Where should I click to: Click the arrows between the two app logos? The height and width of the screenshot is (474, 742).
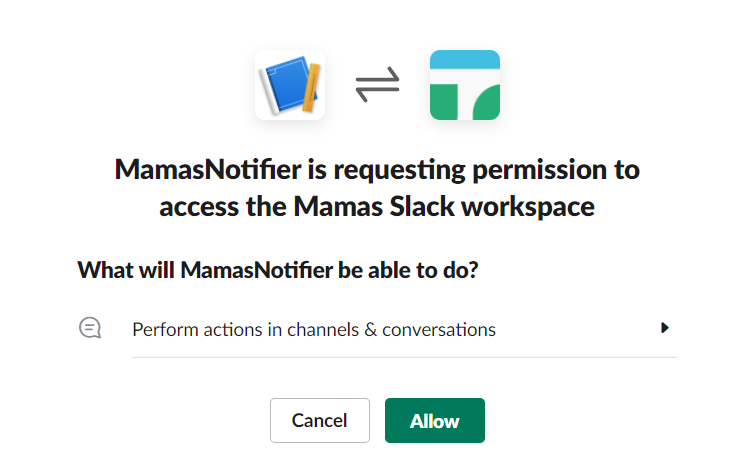(x=378, y=86)
